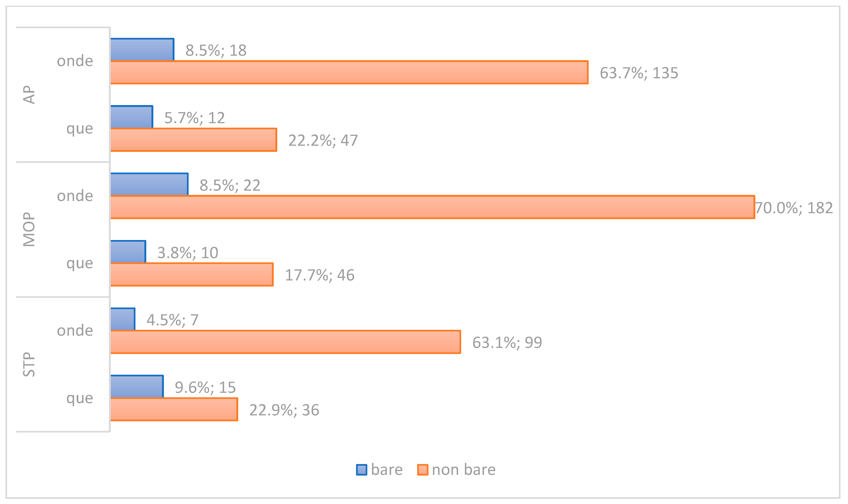Click the MOP group axis label
The image size is (848, 504).
click(29, 229)
